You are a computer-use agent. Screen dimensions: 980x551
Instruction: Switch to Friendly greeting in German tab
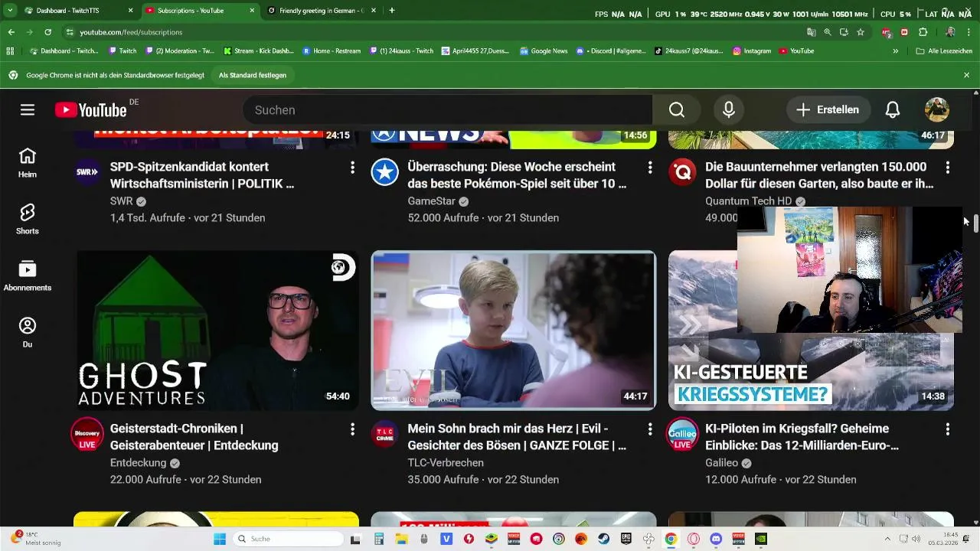click(x=322, y=11)
